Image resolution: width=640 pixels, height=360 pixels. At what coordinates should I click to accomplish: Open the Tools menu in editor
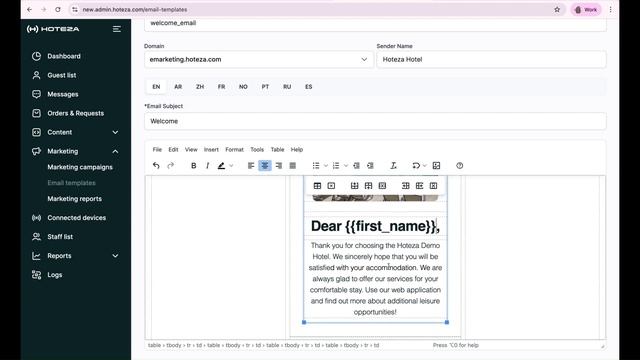(257, 149)
